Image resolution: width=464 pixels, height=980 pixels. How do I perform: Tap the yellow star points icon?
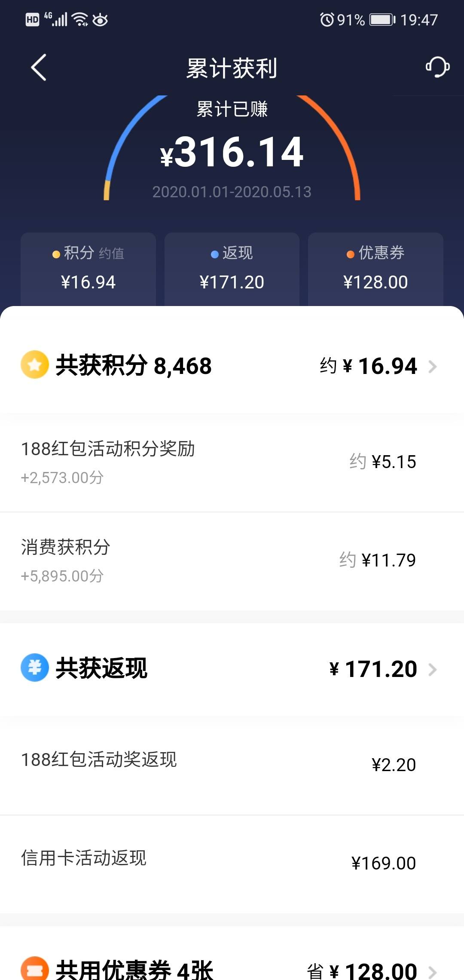tap(35, 365)
